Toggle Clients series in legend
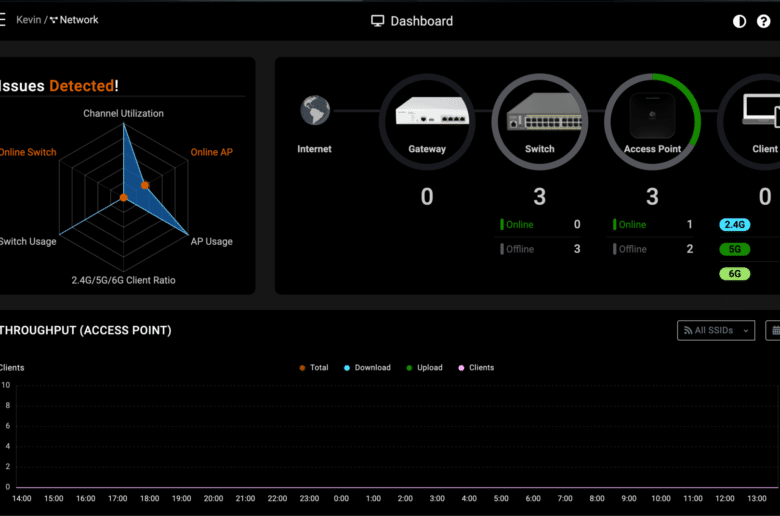The height and width of the screenshot is (516, 780). 476,368
